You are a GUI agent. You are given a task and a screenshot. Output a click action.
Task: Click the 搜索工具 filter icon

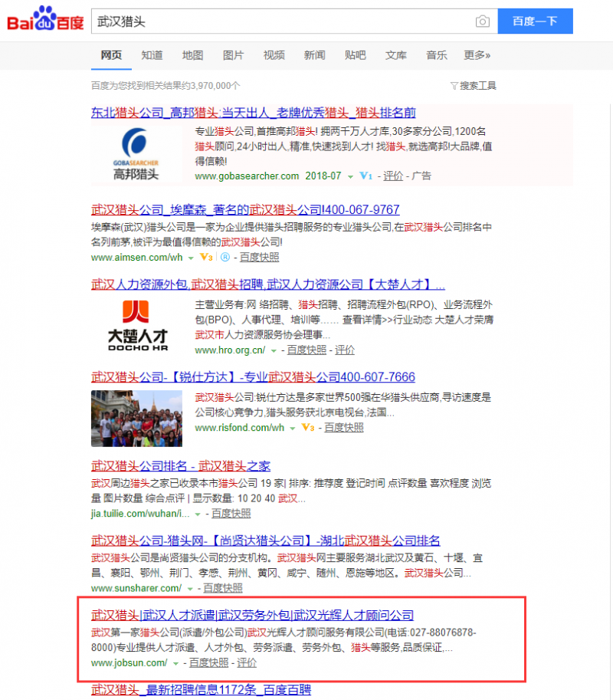click(454, 85)
